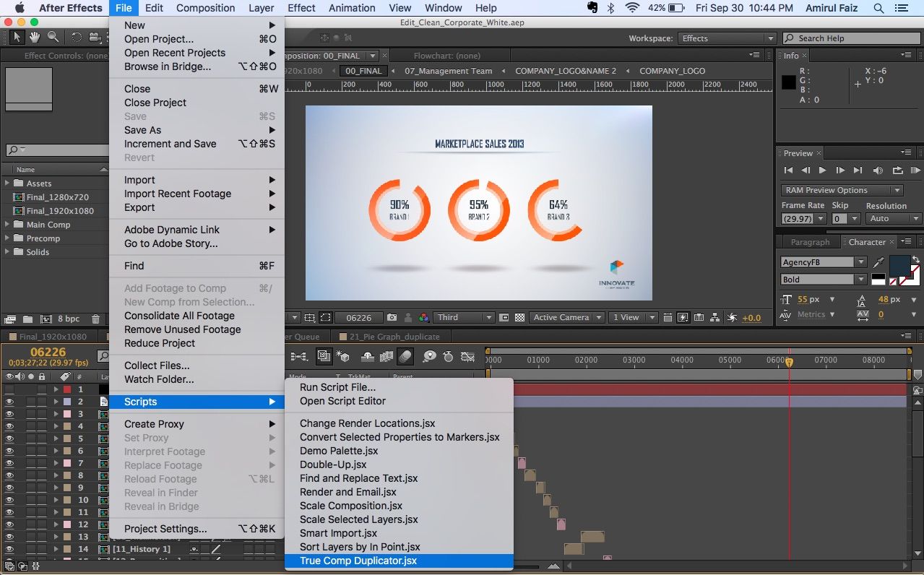Click the Brainstorm icon in timeline
Image resolution: width=924 pixels, height=575 pixels.
point(430,356)
